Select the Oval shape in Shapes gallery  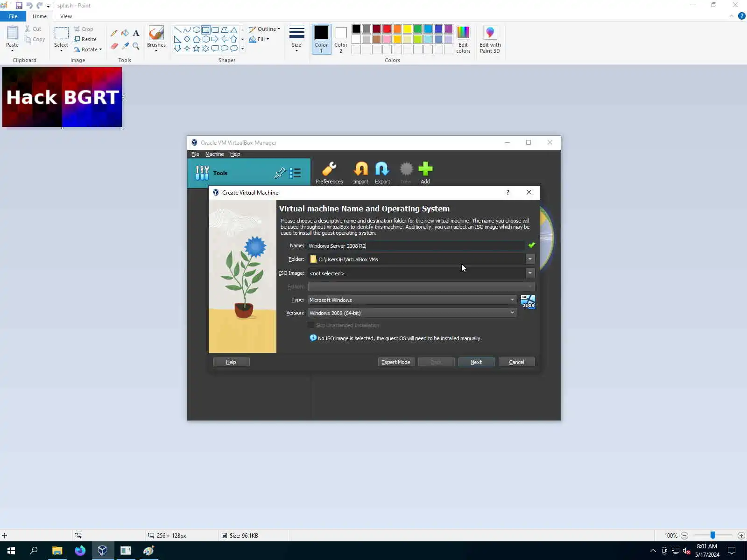197,30
